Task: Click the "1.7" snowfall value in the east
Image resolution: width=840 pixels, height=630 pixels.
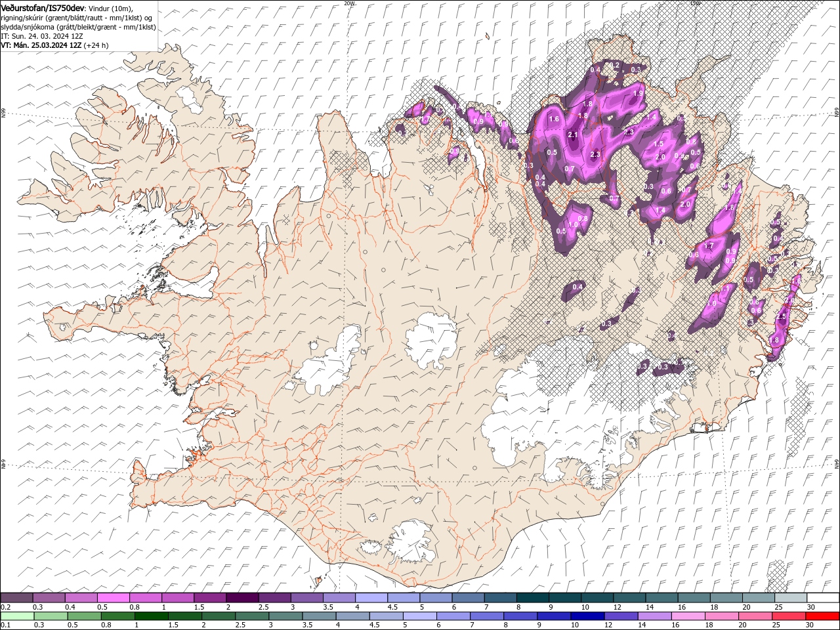Action: tap(708, 246)
